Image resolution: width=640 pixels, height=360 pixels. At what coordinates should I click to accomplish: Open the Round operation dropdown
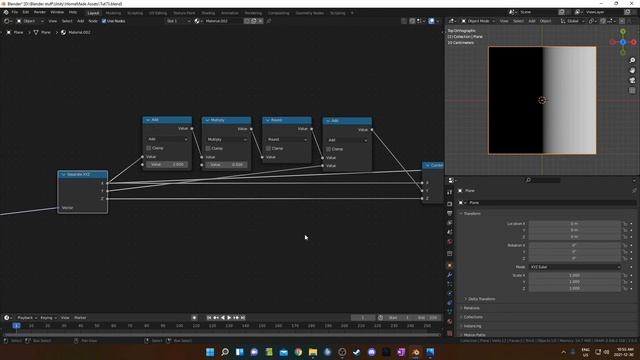pyautogui.click(x=287, y=140)
